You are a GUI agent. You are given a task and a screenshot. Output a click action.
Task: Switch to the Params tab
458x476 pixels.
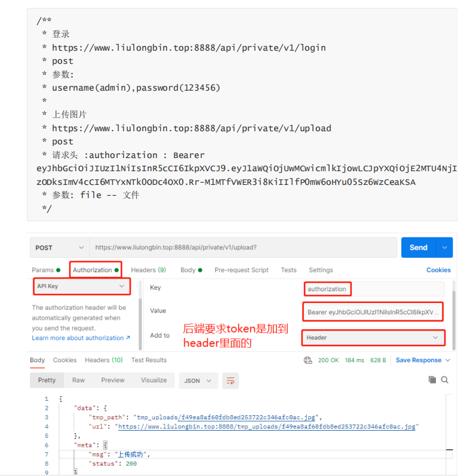pos(46,270)
